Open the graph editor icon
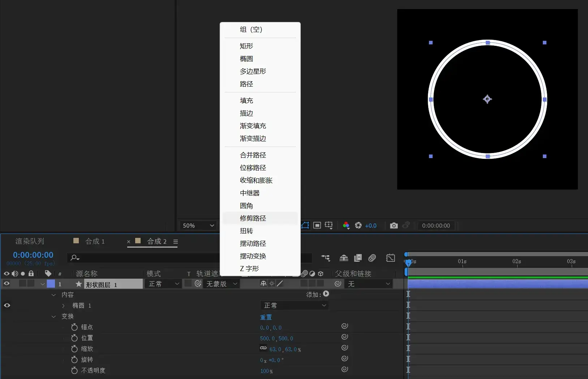This screenshot has width=588, height=379. click(x=391, y=258)
